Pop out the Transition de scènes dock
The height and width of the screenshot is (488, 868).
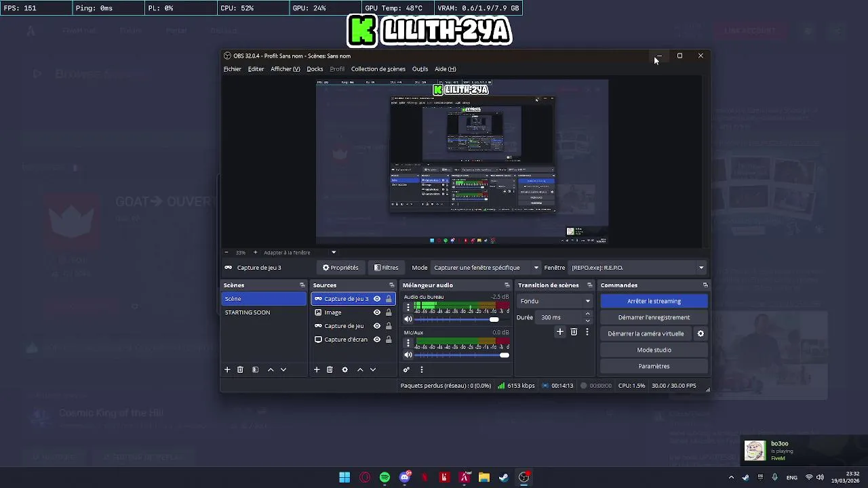(589, 285)
